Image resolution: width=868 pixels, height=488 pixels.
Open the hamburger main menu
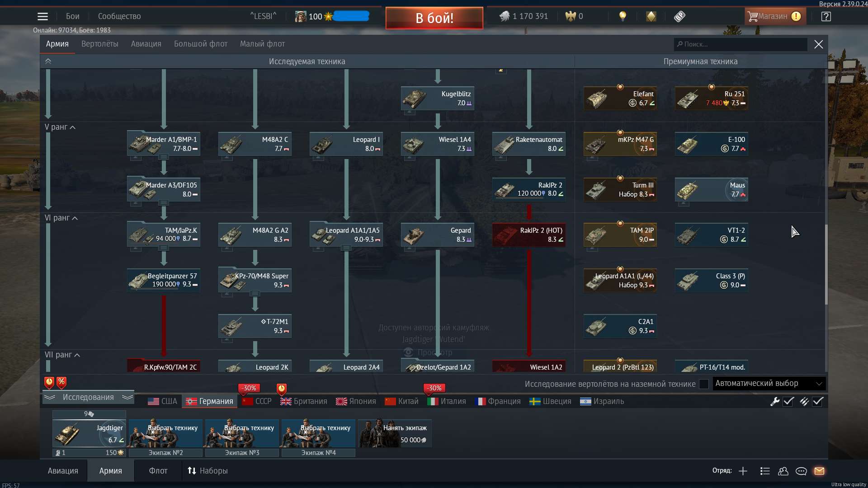tap(42, 17)
